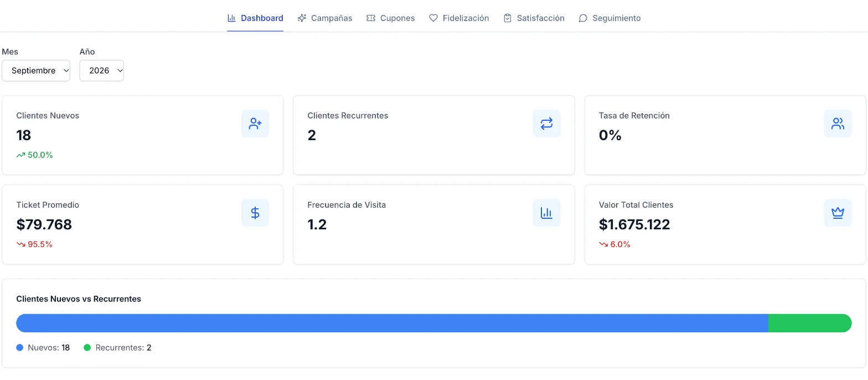The width and height of the screenshot is (868, 380).
Task: Click the 95.5% decrease indicator
Action: coord(35,244)
